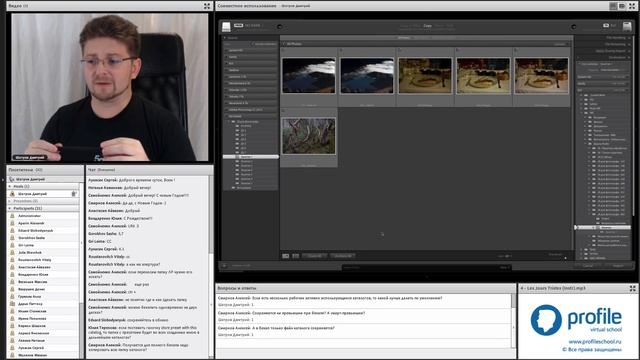This screenshot has height=360, width=640.
Task: Maximize the mp3 pod with its fullscreen icon
Action: pos(632,288)
